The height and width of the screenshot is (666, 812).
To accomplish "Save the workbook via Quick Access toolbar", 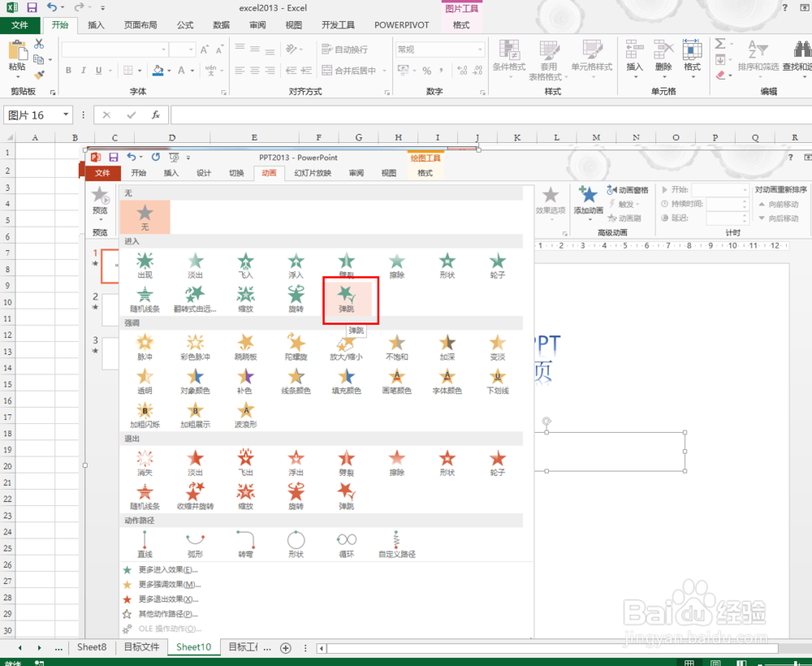I will 32,8.
